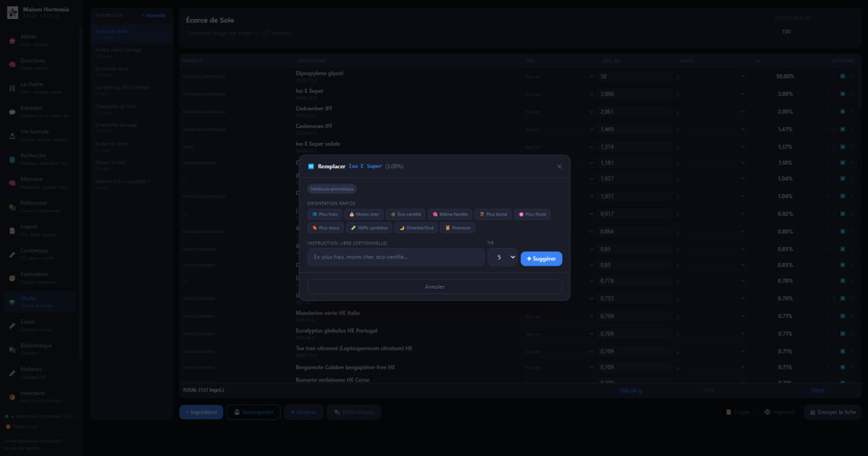The height and width of the screenshot is (456, 868).
Task: Close the Remplacer dialog with the X
Action: [559, 167]
